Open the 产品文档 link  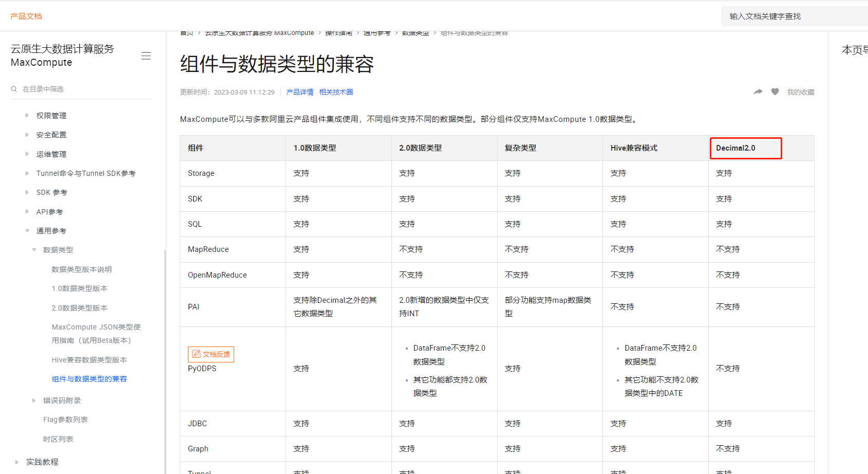tap(26, 16)
